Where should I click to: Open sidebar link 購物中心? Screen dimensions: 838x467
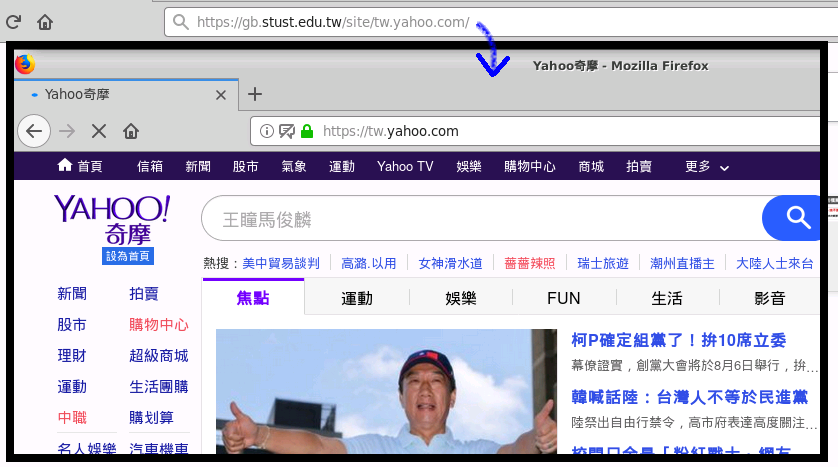coord(159,324)
